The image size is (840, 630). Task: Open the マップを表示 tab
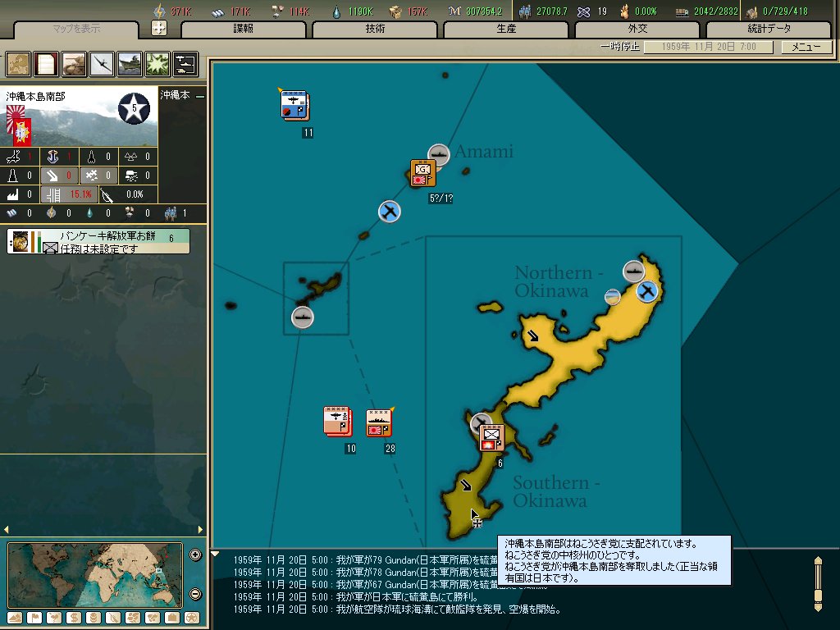click(76, 29)
